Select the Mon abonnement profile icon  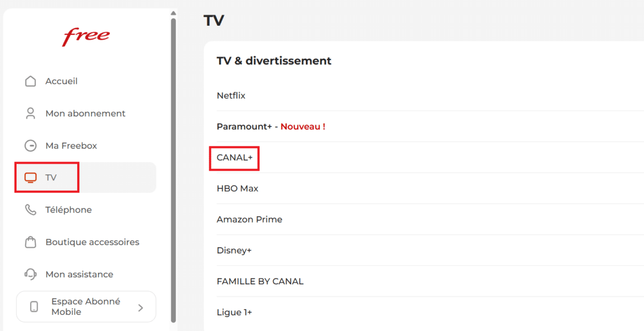(31, 113)
